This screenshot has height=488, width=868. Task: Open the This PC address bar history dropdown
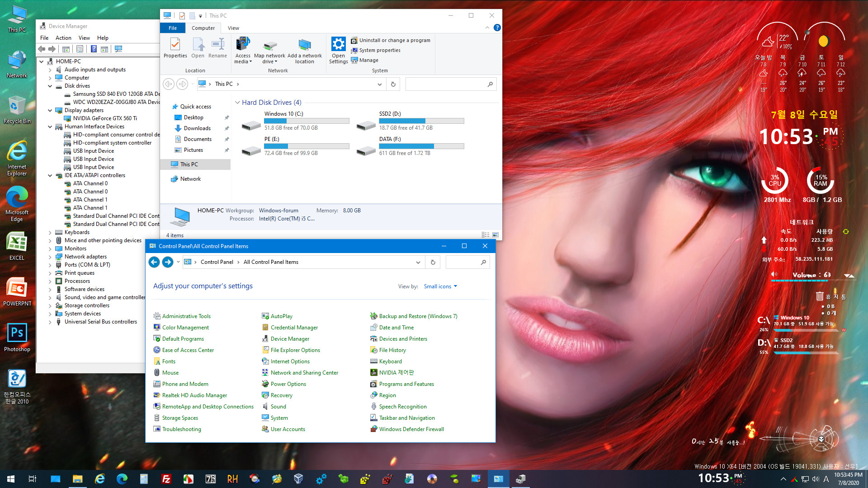[379, 84]
